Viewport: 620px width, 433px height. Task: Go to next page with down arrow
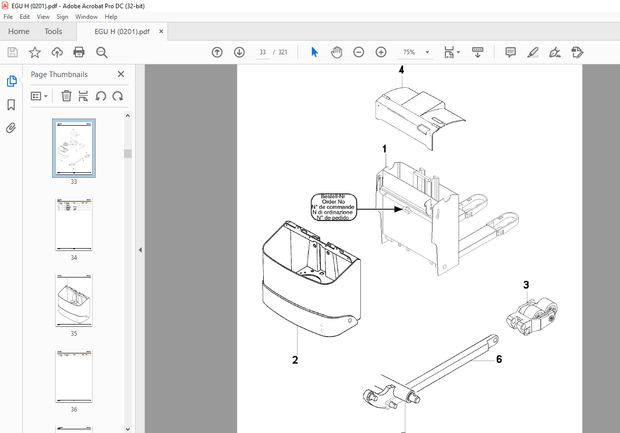coord(239,52)
